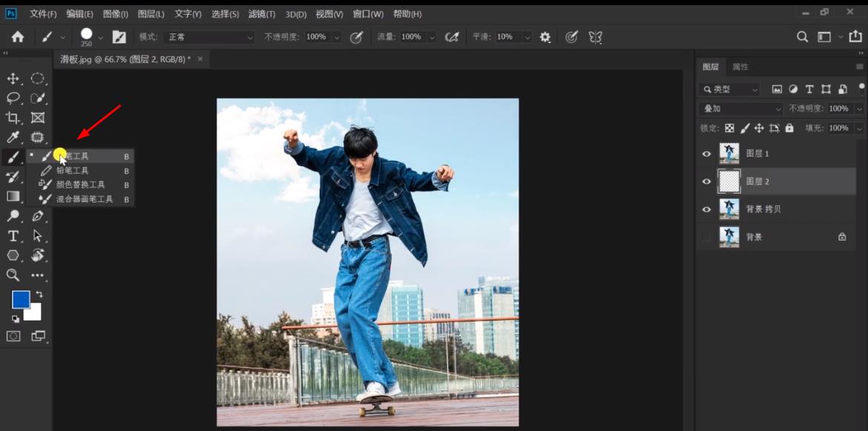Open the brush settings gear icon
The width and height of the screenshot is (868, 431).
coord(545,37)
